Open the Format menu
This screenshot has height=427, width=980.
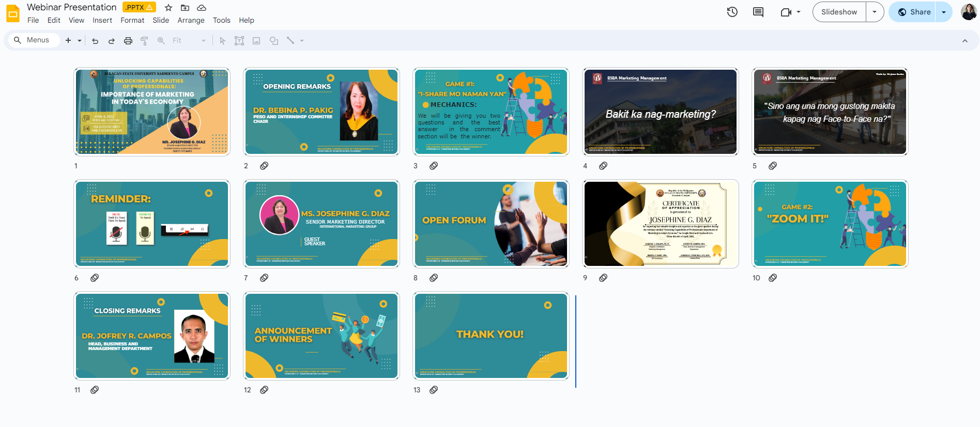[132, 20]
